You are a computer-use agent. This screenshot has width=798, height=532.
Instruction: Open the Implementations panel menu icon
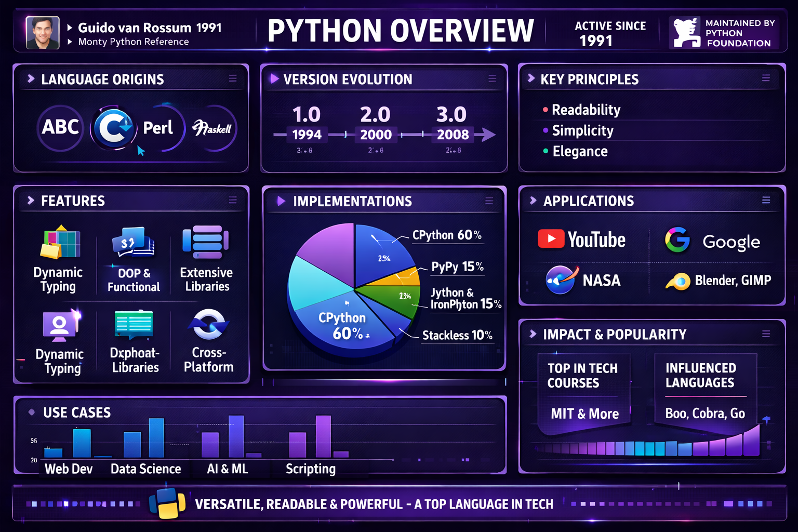489,201
